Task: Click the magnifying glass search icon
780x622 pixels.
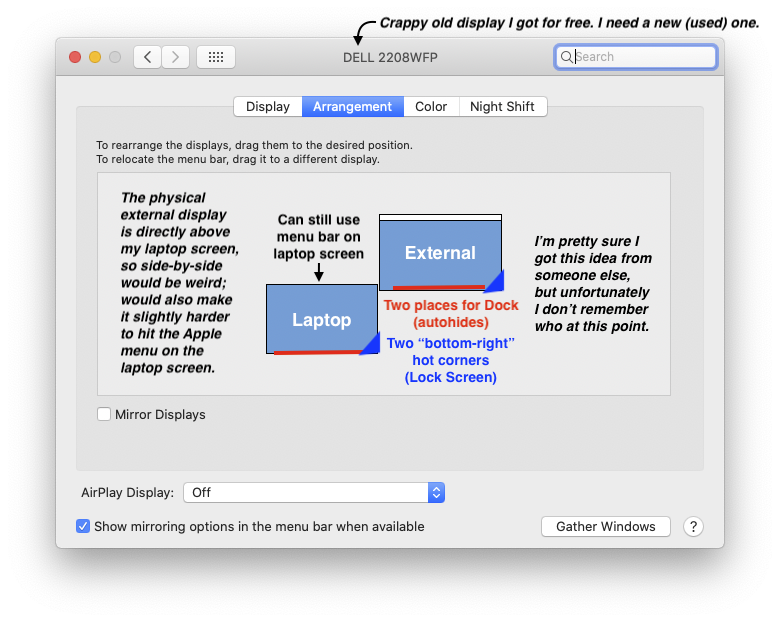Action: [566, 57]
